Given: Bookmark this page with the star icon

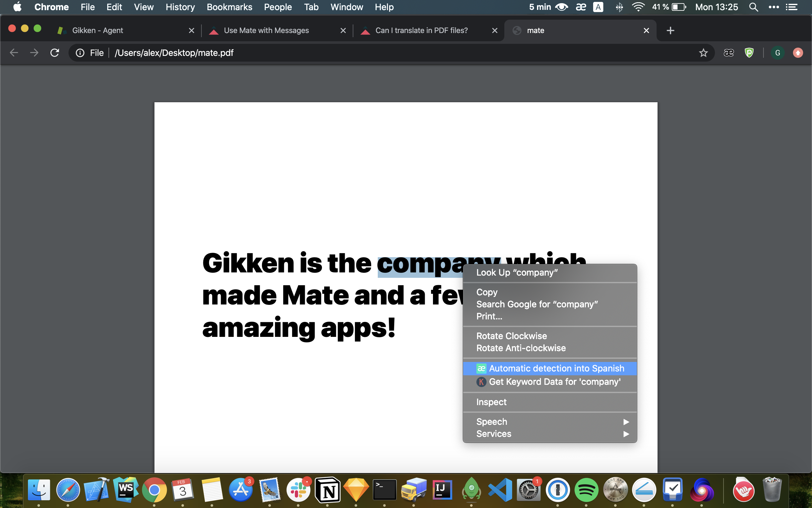Looking at the screenshot, I should (703, 53).
